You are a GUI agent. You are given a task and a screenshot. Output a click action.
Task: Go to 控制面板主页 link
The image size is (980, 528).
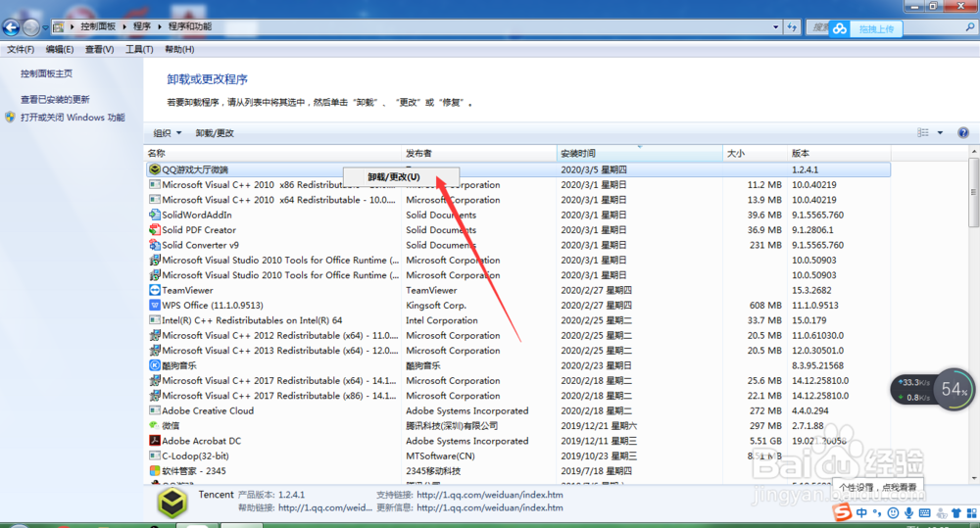(46, 73)
